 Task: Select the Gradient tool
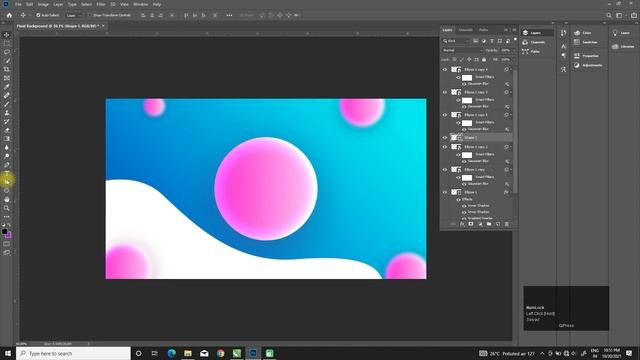[x=7, y=139]
